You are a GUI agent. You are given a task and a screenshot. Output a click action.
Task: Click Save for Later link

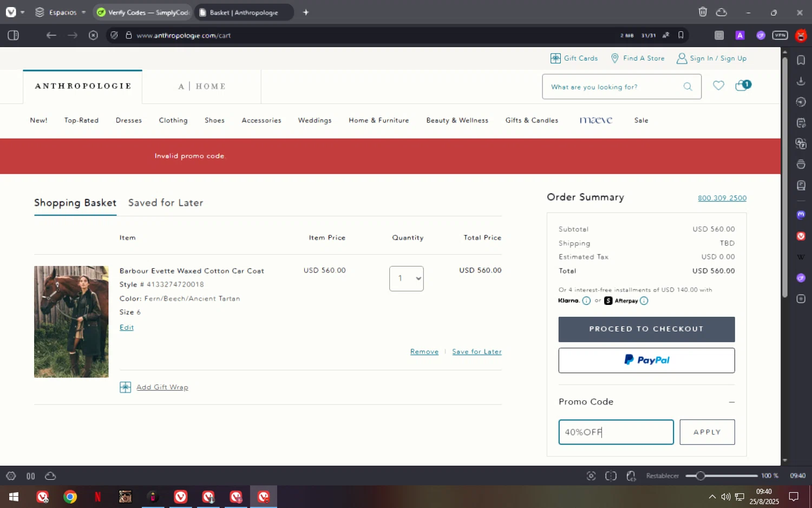pyautogui.click(x=477, y=351)
